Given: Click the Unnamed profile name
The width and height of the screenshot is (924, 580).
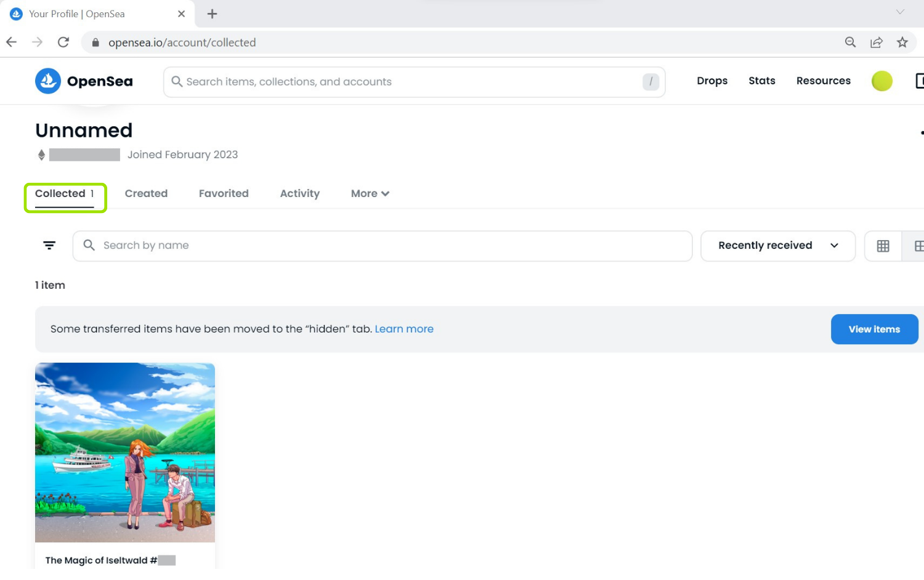Looking at the screenshot, I should 84,131.
